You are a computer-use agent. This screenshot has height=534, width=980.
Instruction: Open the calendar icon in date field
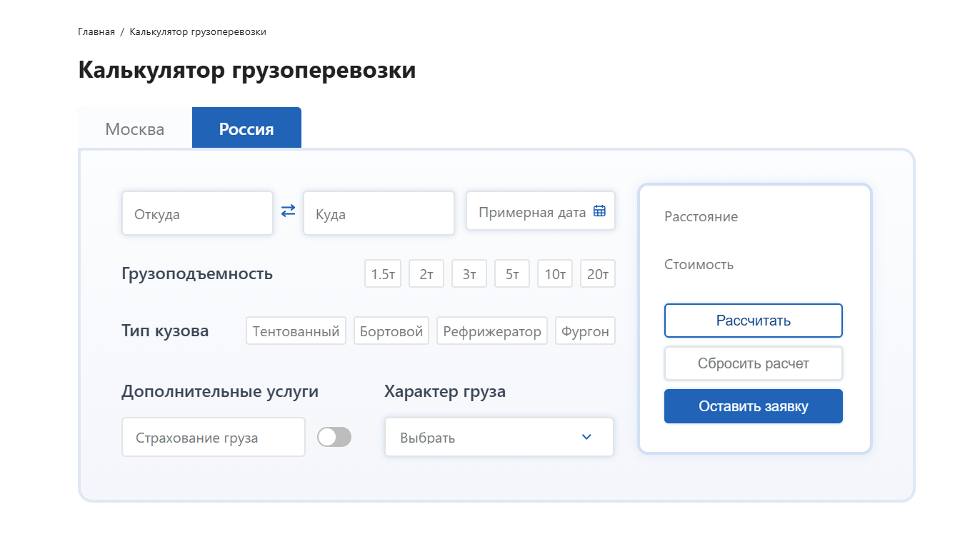click(x=599, y=211)
